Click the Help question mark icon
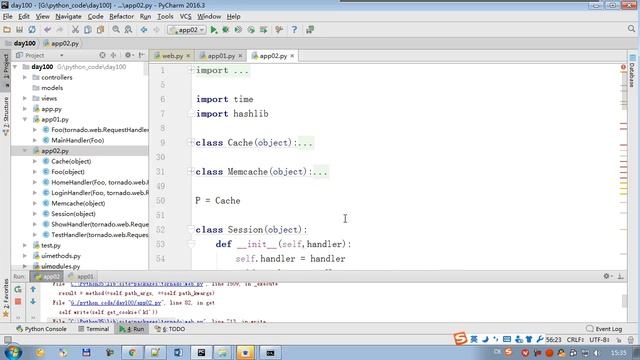Screen dimensions: 640x360 (x=294, y=29)
